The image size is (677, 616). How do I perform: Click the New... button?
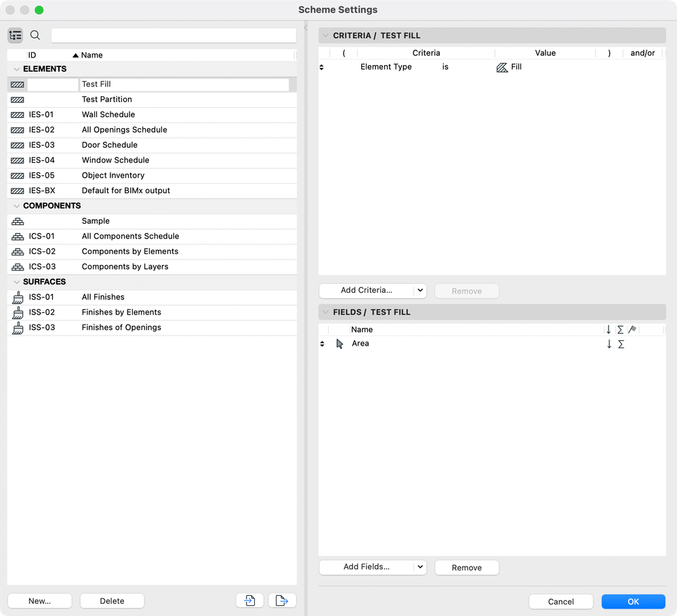(40, 600)
